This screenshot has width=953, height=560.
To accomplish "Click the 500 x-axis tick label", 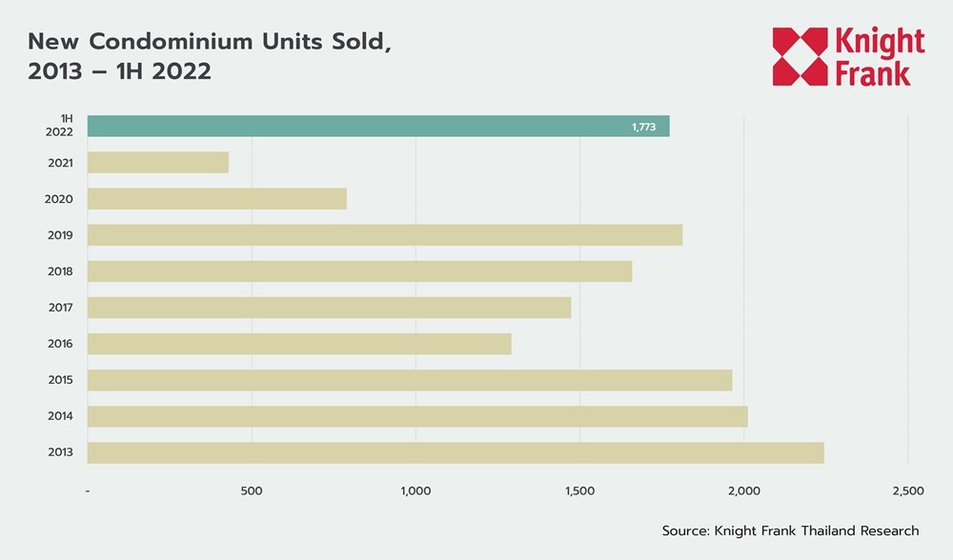I will [x=252, y=491].
